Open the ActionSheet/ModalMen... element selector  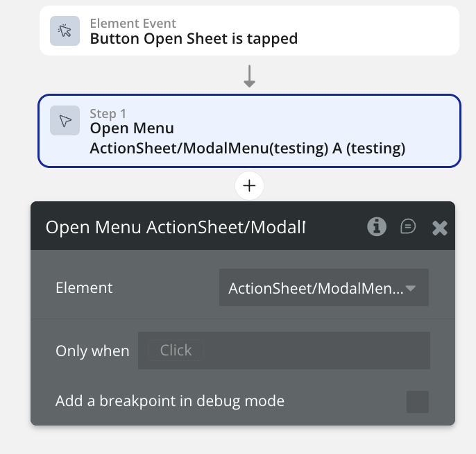click(x=316, y=288)
